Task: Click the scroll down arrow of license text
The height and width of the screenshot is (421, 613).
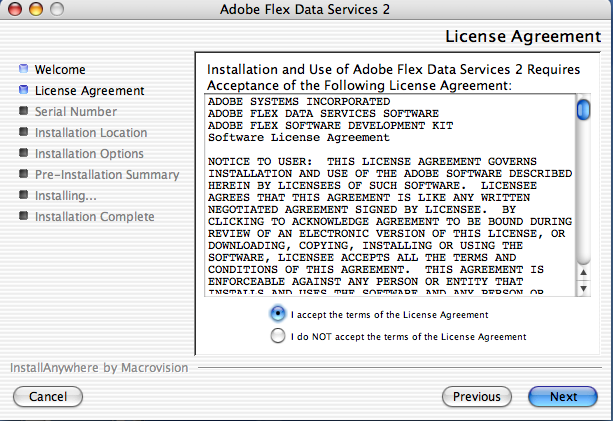Action: 583,288
